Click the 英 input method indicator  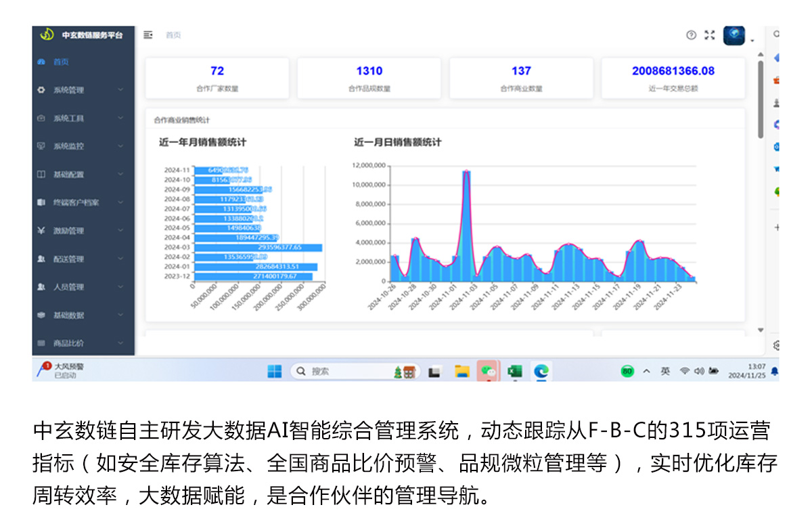point(666,371)
